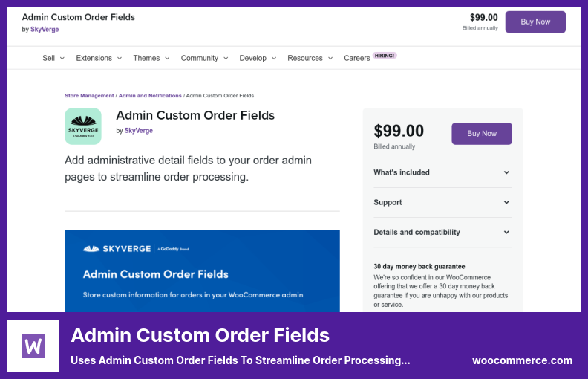Click Buy Now in the pricing sidebar
Viewport: 588px width, 379px height.
pyautogui.click(x=482, y=134)
